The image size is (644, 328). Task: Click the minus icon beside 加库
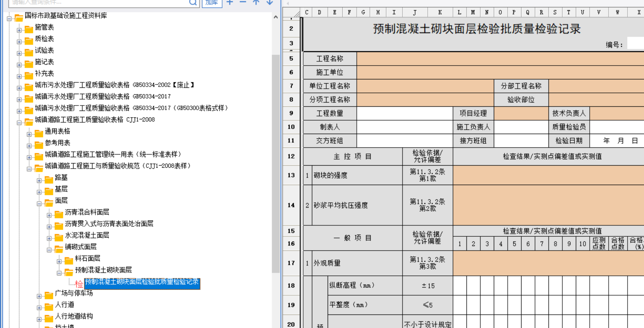[x=243, y=2]
